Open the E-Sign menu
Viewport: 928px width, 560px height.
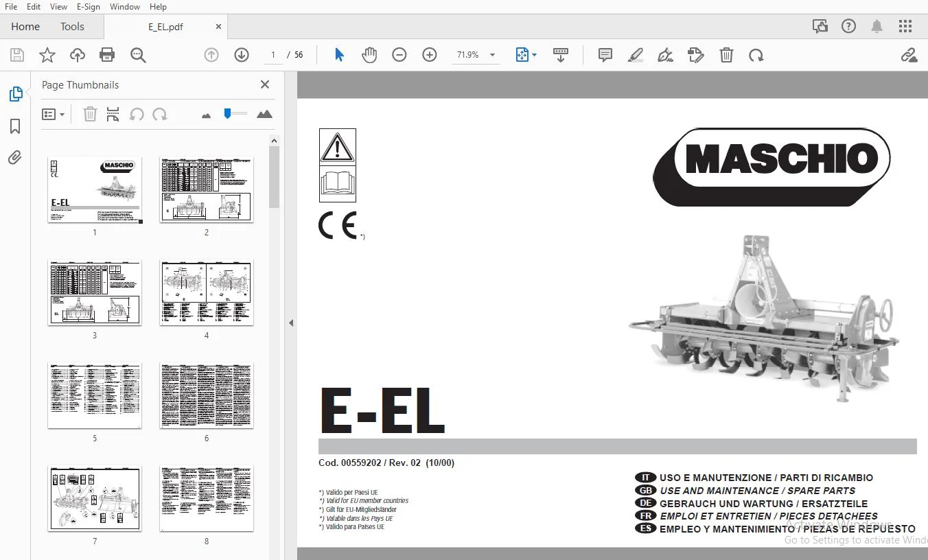[x=89, y=7]
